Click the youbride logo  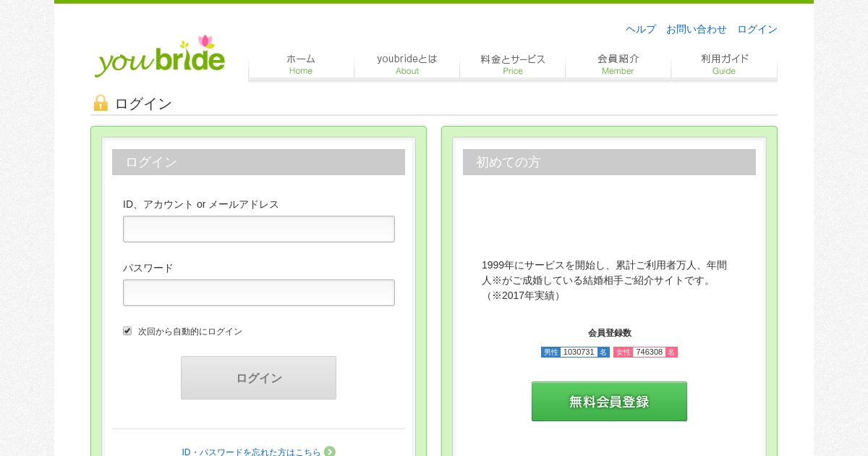(160, 56)
